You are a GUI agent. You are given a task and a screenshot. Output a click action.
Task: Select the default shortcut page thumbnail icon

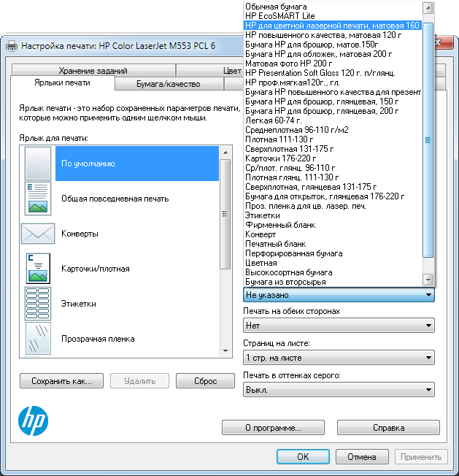pos(38,164)
